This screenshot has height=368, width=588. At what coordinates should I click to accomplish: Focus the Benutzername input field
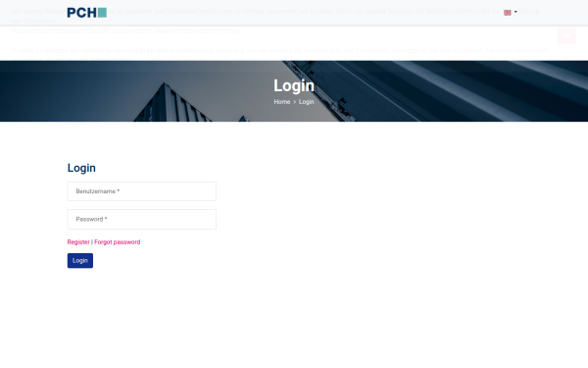click(142, 191)
